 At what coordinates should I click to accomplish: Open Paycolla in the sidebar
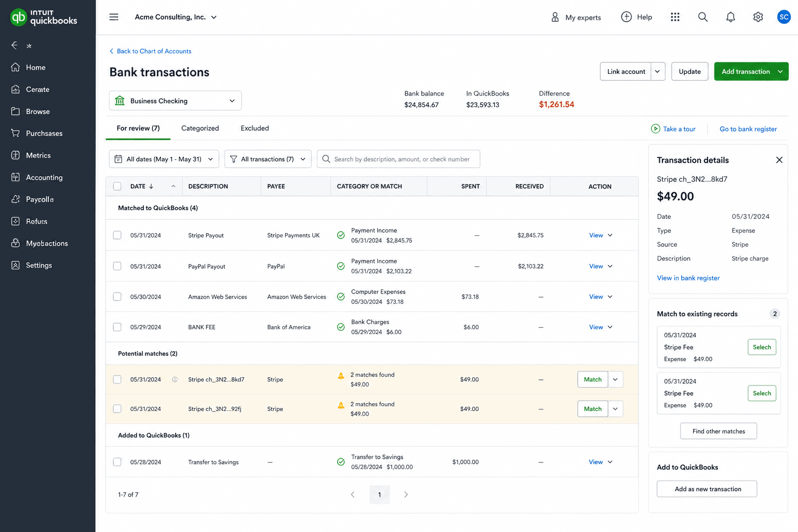(40, 199)
